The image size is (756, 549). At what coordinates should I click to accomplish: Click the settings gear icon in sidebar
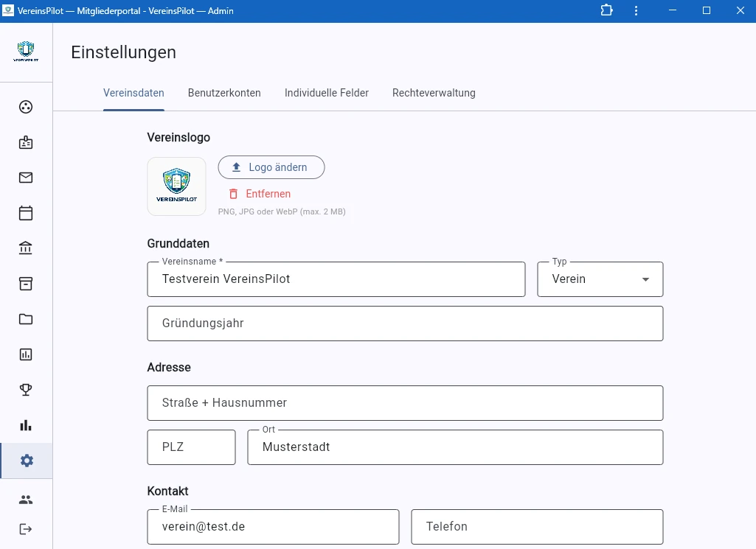pos(26,461)
